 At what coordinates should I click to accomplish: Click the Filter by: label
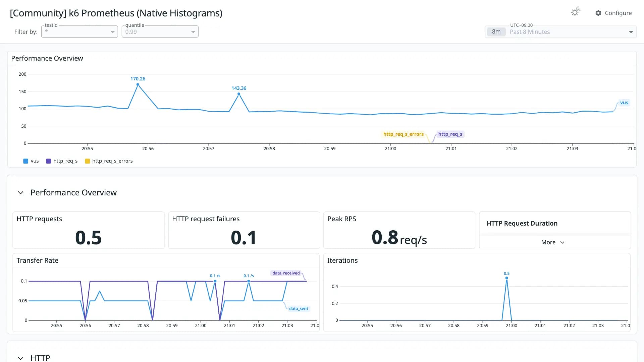26,32
